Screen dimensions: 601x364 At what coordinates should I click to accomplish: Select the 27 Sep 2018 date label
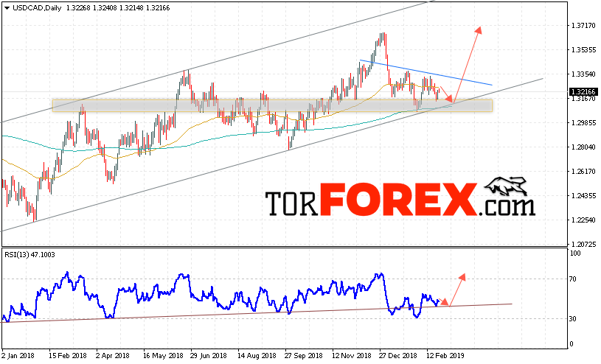(304, 356)
